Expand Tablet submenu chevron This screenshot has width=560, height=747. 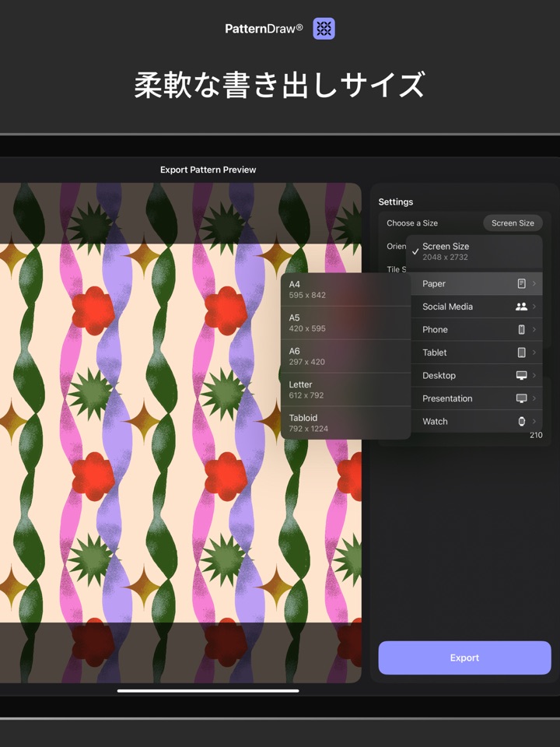point(534,352)
